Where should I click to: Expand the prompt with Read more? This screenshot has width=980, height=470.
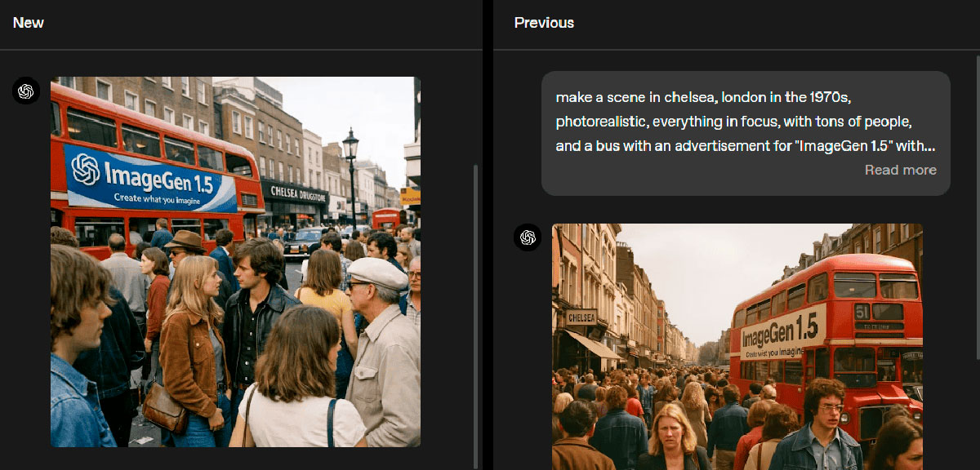[900, 170]
